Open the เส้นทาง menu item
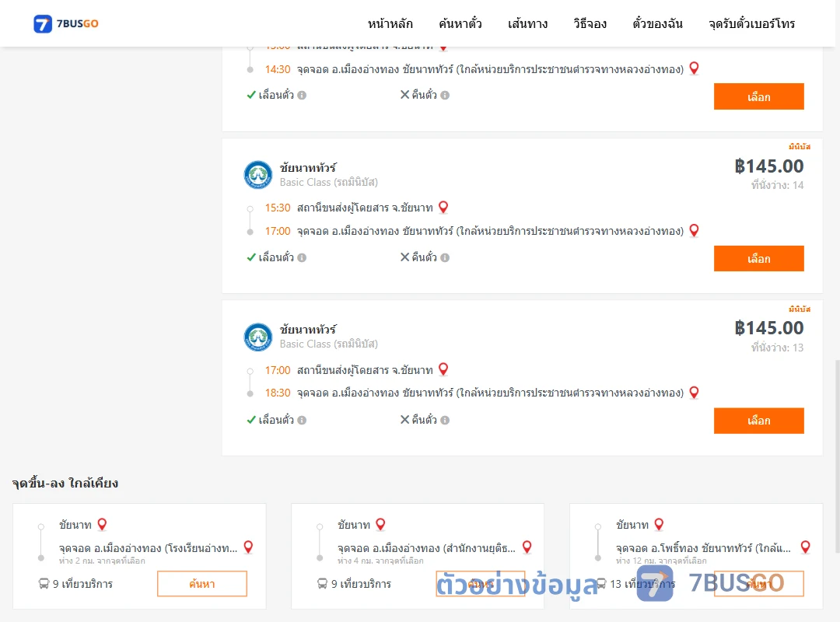The image size is (840, 622). [527, 23]
